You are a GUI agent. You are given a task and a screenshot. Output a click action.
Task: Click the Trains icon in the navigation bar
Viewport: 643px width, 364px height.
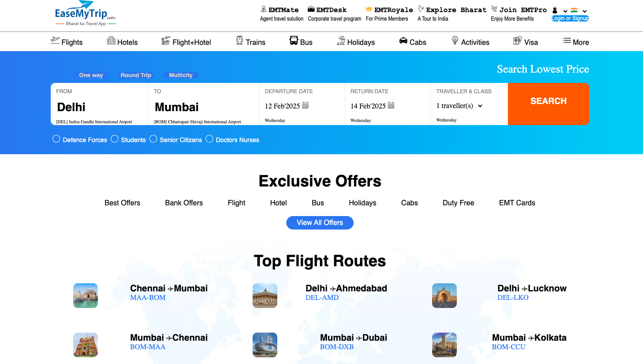coord(240,41)
